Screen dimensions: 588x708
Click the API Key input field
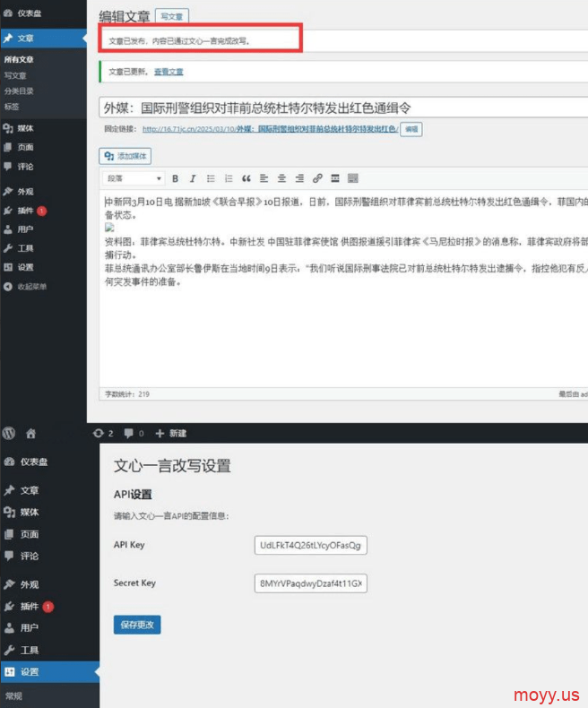311,545
